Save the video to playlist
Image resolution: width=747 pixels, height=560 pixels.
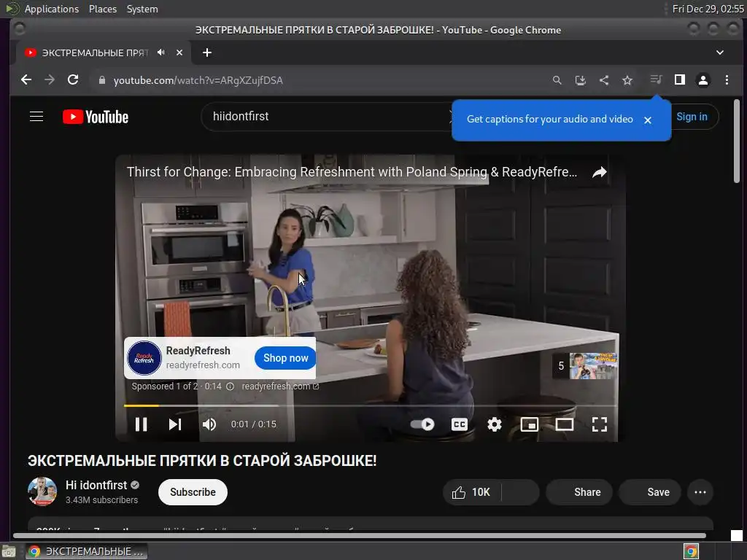pos(650,492)
